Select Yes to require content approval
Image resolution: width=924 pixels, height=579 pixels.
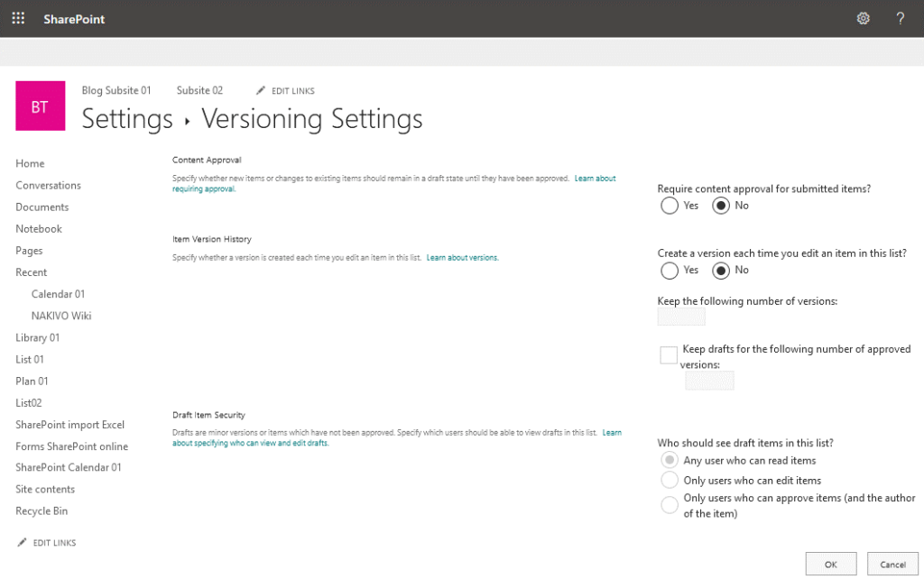point(669,206)
